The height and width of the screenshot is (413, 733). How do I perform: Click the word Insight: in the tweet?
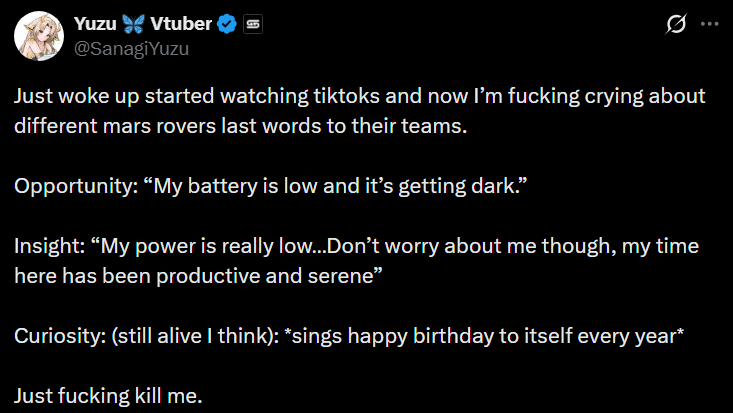coord(50,246)
